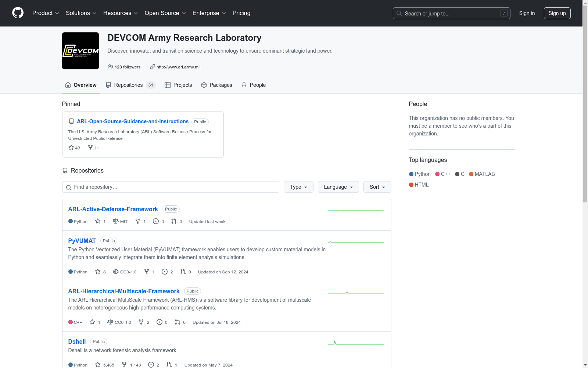The height and width of the screenshot is (368, 588).
Task: Click star icon for ARL-Hierarchical-Multiscale-Framework
Action: [x=92, y=322]
